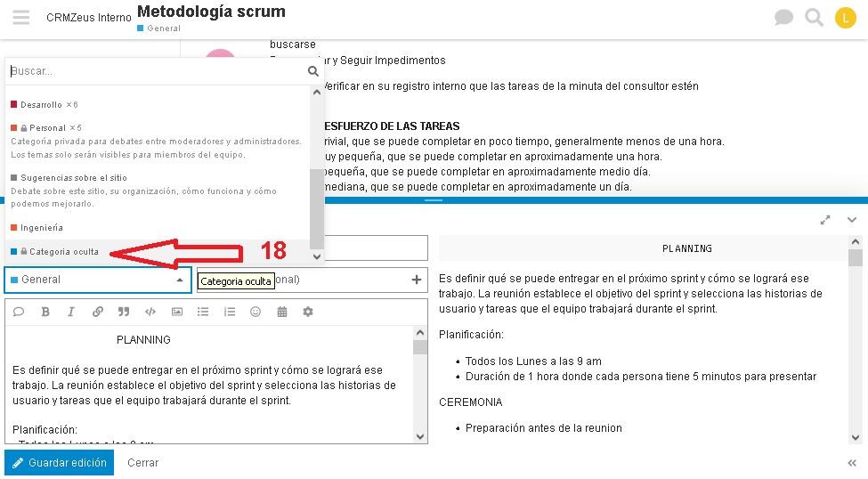Viewport: 868px width, 479px height.
Task: Click the composer resize grip handle
Action: coord(434,200)
